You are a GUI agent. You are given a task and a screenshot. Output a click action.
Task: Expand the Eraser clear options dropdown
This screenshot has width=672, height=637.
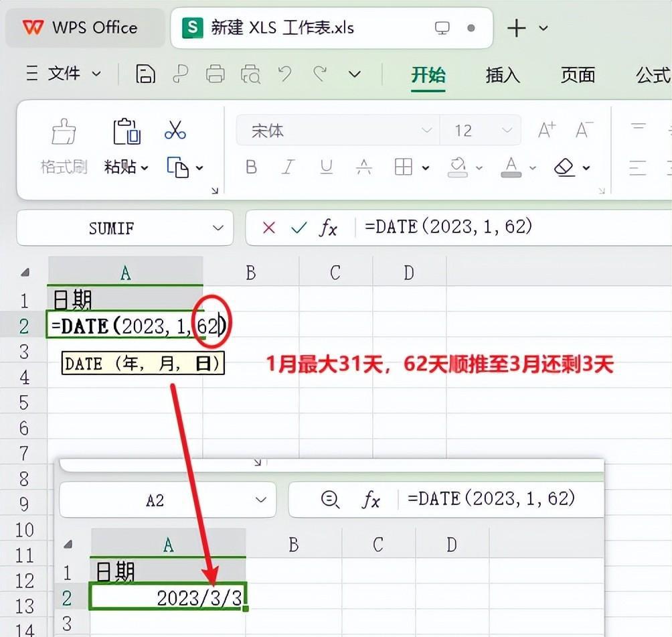coord(586,167)
